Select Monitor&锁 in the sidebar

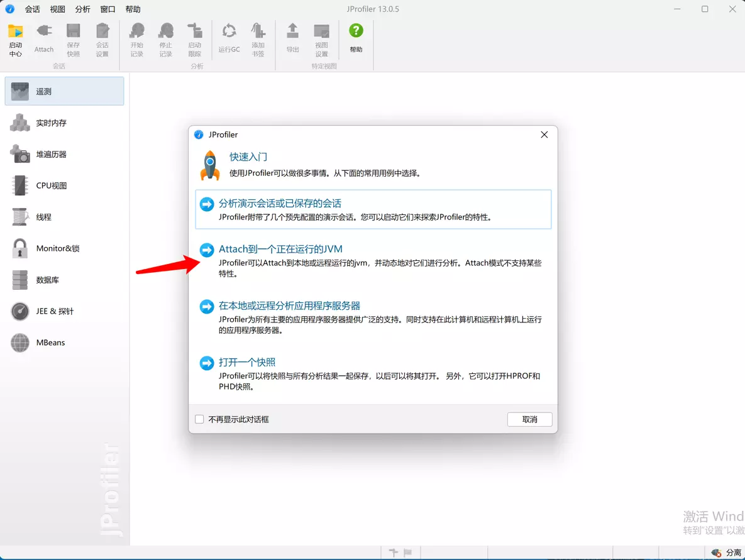point(20,248)
